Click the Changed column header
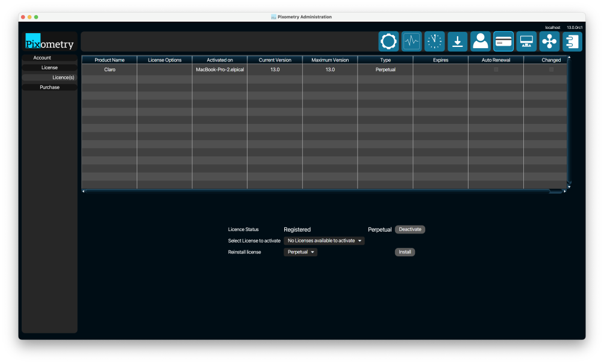The height and width of the screenshot is (364, 604). coord(546,60)
